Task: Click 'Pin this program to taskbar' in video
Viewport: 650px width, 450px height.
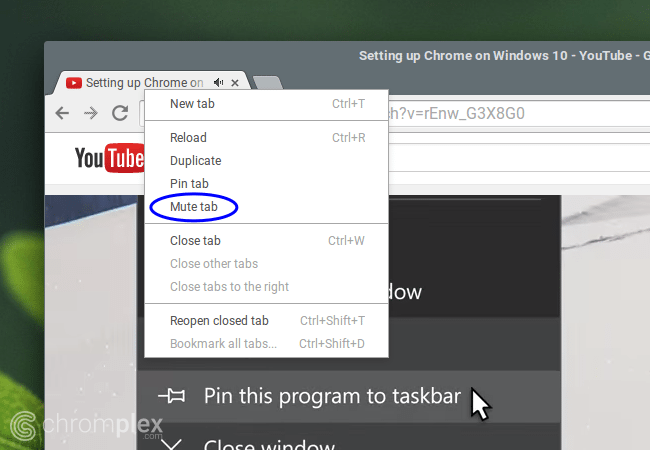Action: (x=332, y=396)
